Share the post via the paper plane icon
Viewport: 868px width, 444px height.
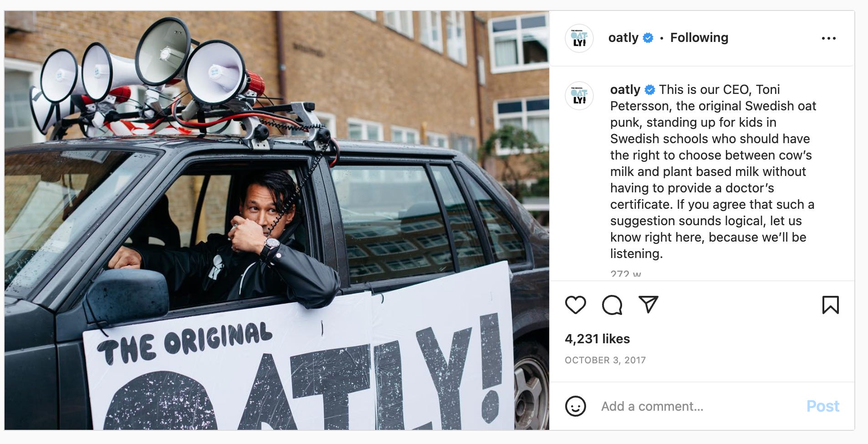tap(648, 305)
